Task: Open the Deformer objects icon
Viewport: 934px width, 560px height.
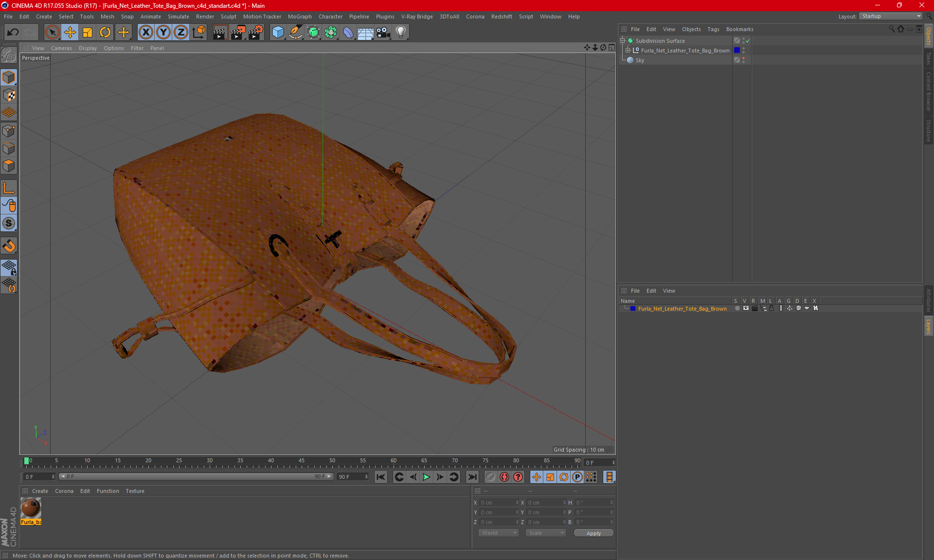Action: pos(348,33)
